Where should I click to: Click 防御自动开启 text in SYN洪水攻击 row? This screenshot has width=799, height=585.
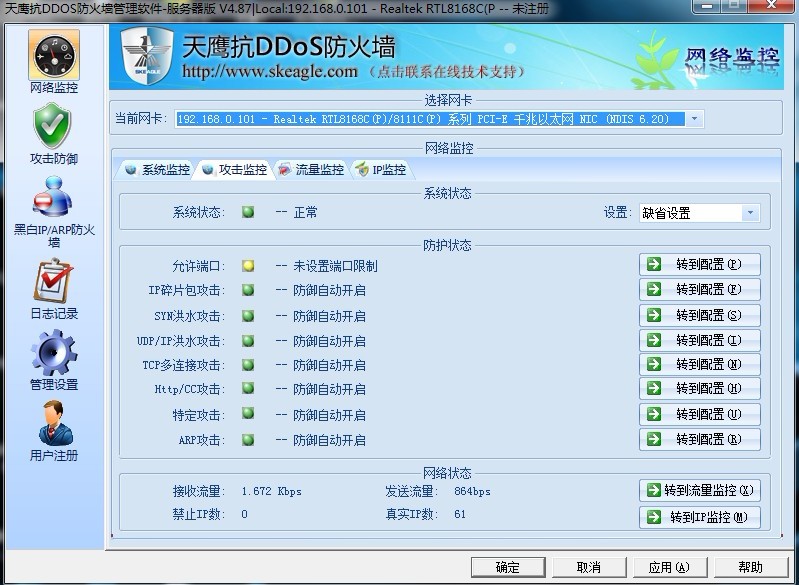[x=329, y=316]
